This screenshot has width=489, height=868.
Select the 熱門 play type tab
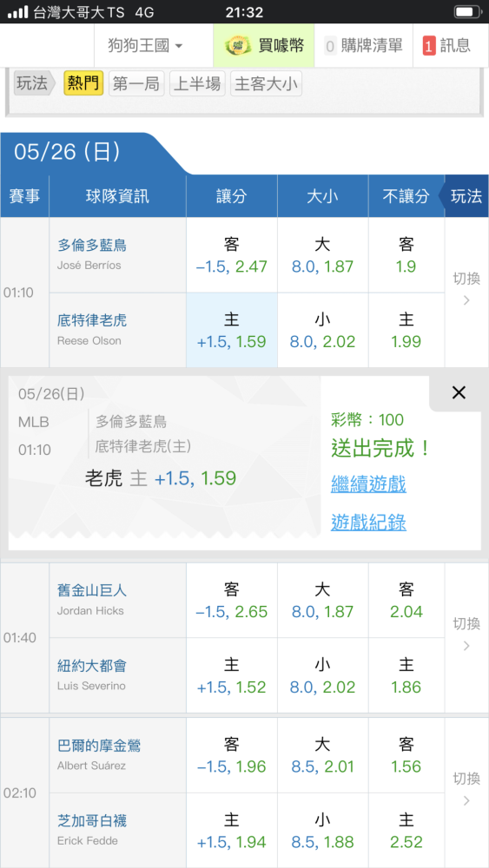[x=83, y=83]
